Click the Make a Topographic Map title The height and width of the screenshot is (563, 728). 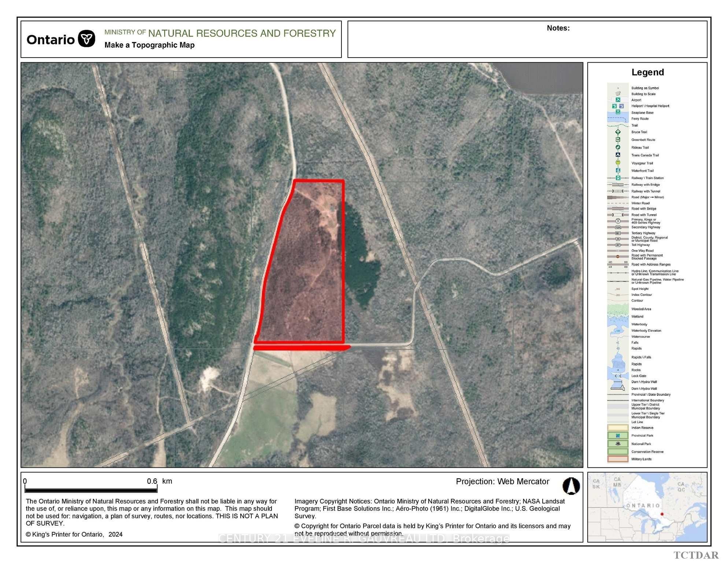149,45
